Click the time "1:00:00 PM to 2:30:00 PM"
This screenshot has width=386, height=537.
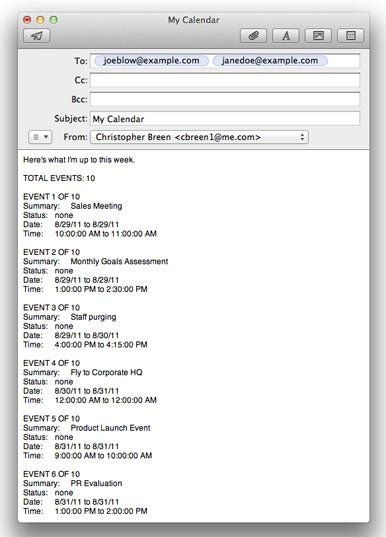[101, 289]
